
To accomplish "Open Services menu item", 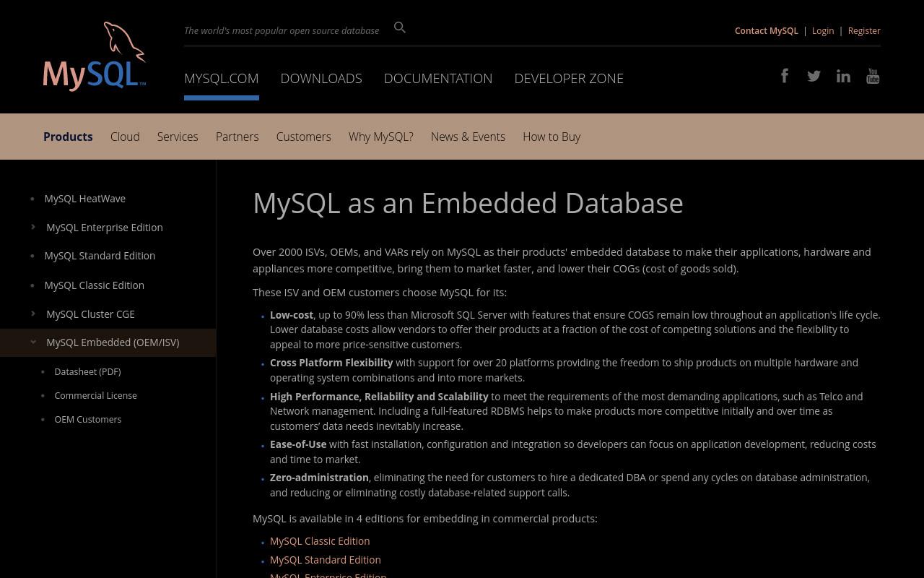I will [178, 137].
